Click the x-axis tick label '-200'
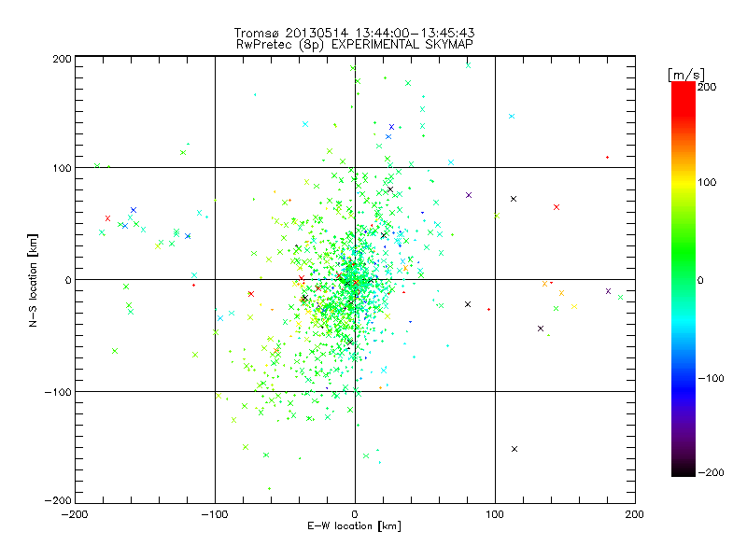Image resolution: width=747 pixels, height=560 pixels. (x=75, y=515)
